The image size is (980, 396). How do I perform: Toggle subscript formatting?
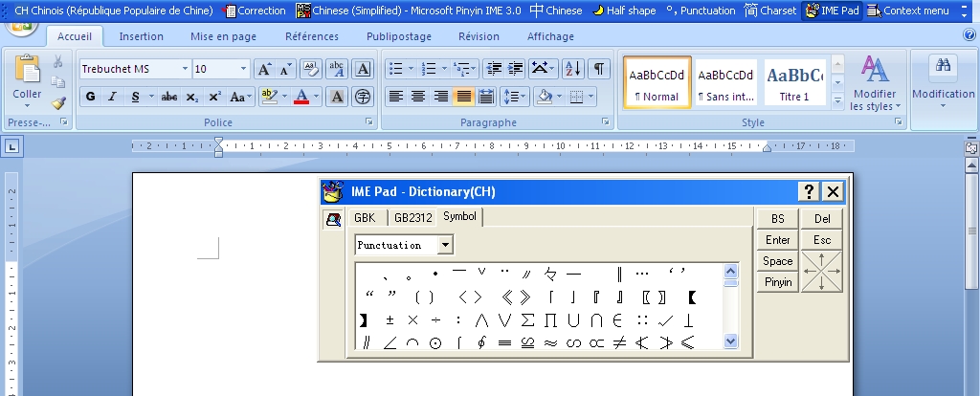[192, 97]
